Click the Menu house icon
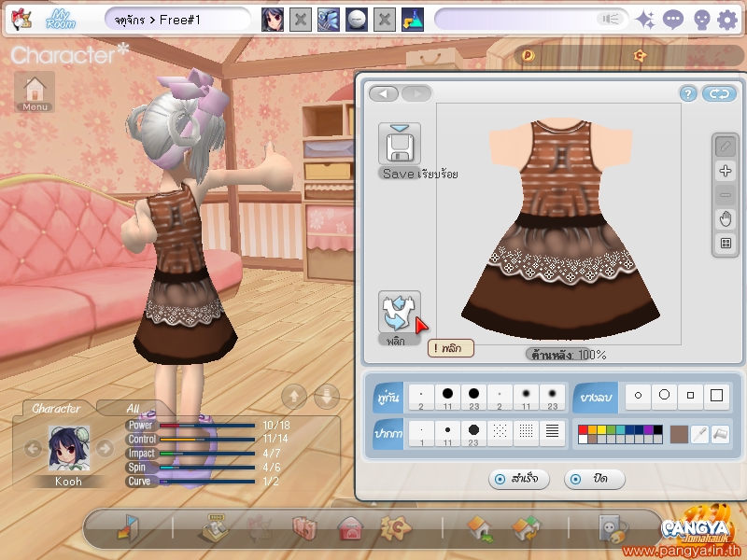This screenshot has width=747, height=560. [x=35, y=91]
